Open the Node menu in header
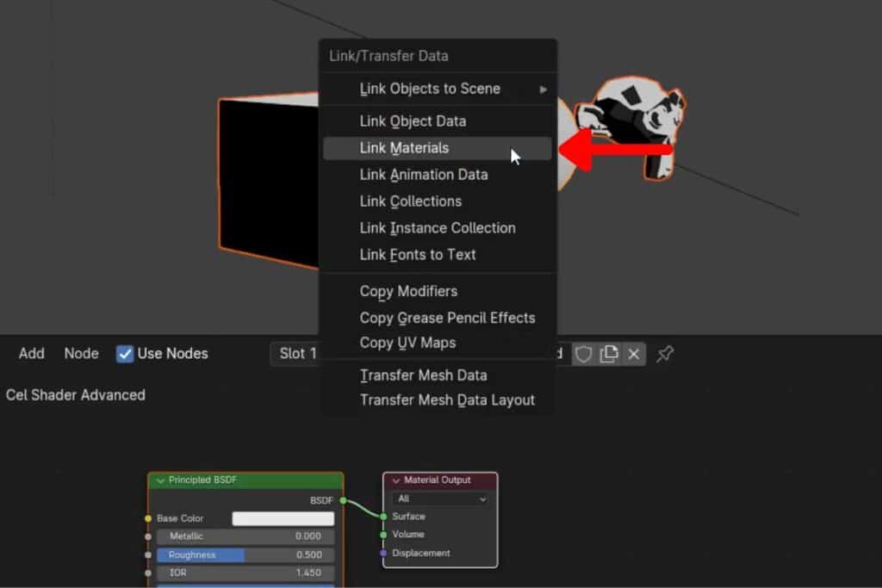 coord(81,354)
